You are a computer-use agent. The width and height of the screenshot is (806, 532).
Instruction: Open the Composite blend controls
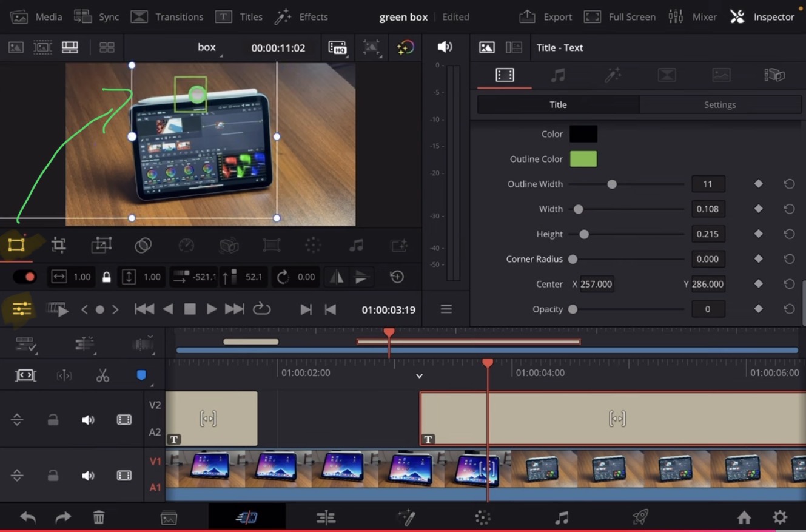click(143, 245)
